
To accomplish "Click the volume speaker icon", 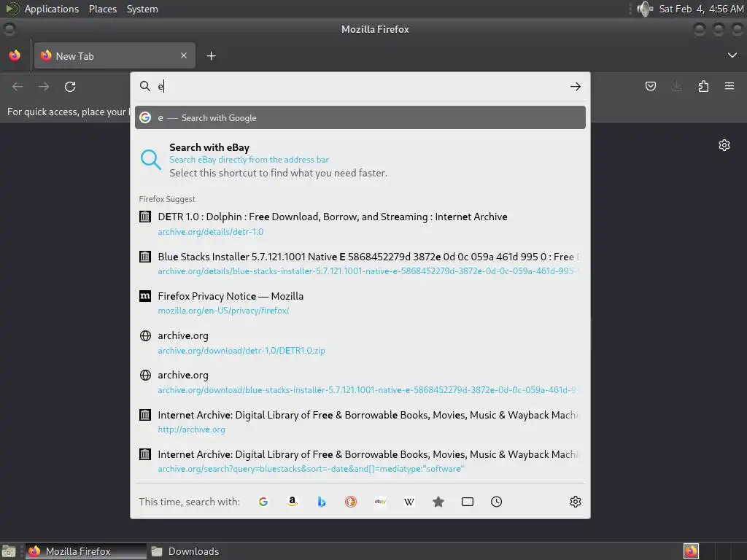I will (645, 9).
